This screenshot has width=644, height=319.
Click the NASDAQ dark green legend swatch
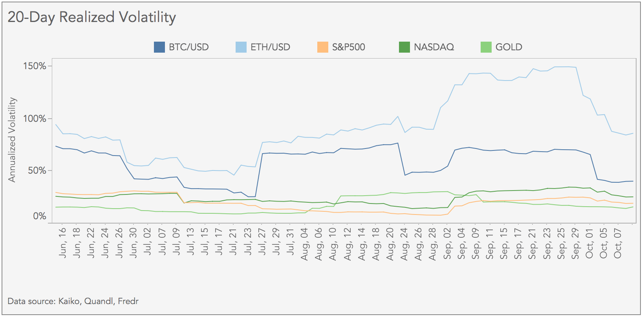click(404, 47)
